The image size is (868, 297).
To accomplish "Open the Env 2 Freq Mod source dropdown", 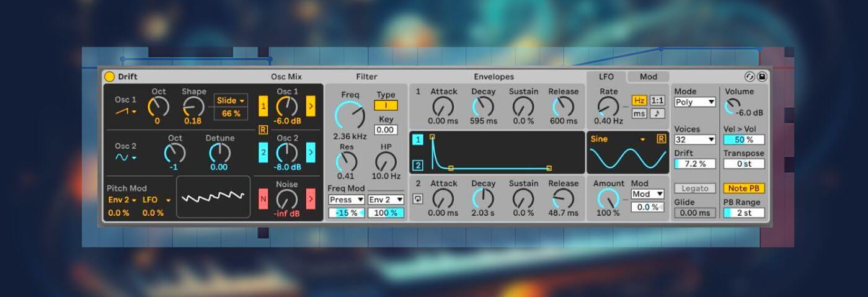I will (386, 200).
